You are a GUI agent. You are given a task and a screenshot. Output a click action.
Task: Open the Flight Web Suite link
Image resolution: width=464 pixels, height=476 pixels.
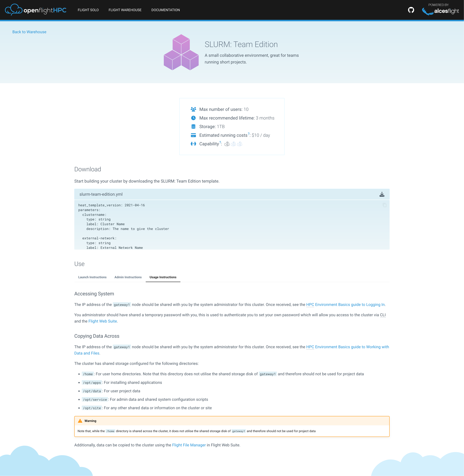(103, 321)
